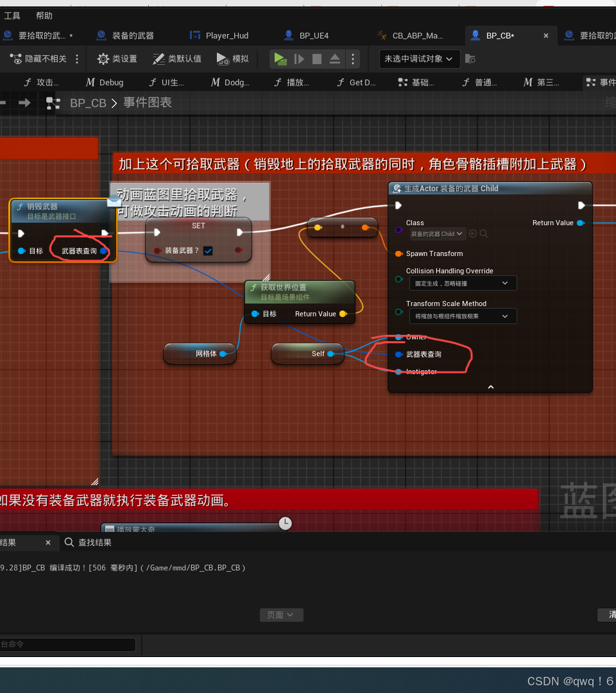Select the 生成Actor 装备的武器 Child title
This screenshot has width=616, height=693.
tap(451, 189)
